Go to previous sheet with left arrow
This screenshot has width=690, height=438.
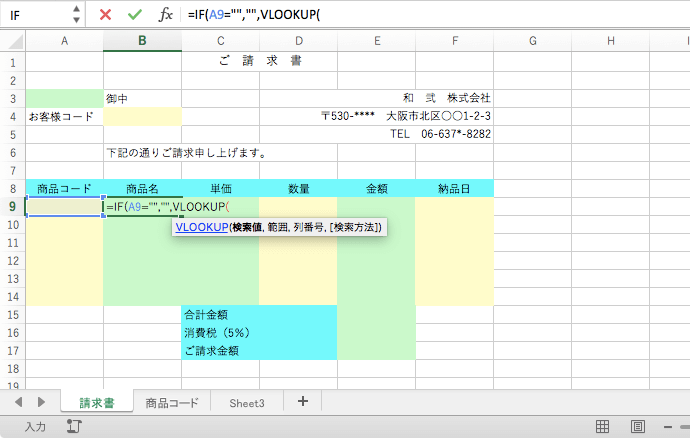18,401
